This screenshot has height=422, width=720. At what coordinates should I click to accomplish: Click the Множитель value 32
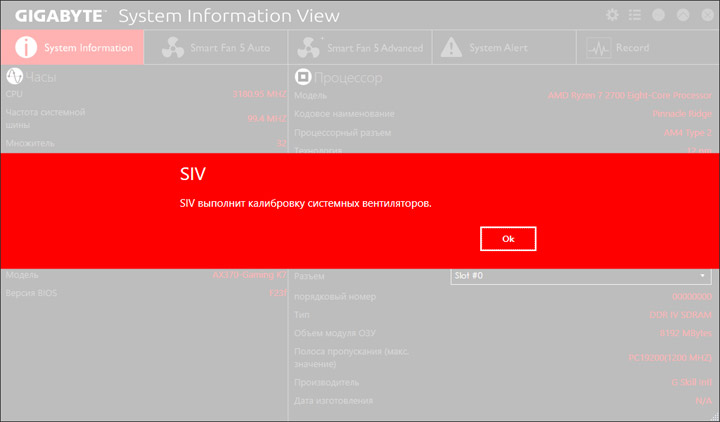(x=281, y=143)
